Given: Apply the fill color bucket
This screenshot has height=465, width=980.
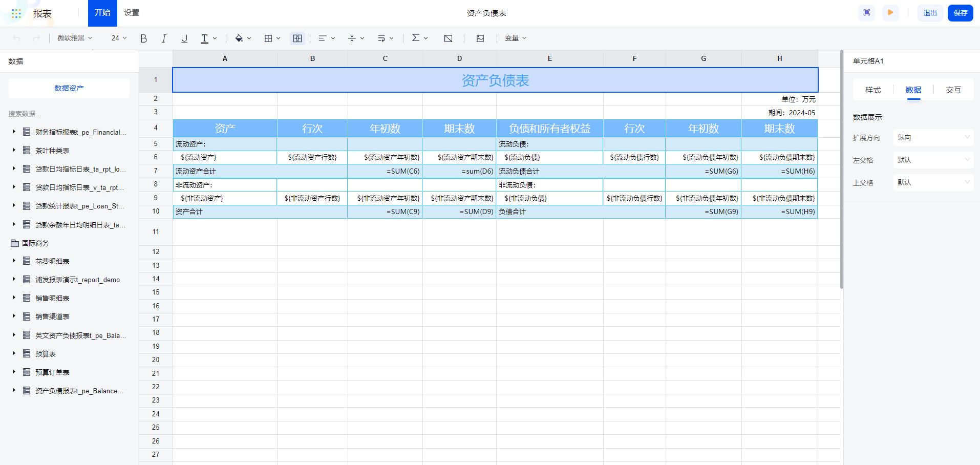Looking at the screenshot, I should (239, 38).
